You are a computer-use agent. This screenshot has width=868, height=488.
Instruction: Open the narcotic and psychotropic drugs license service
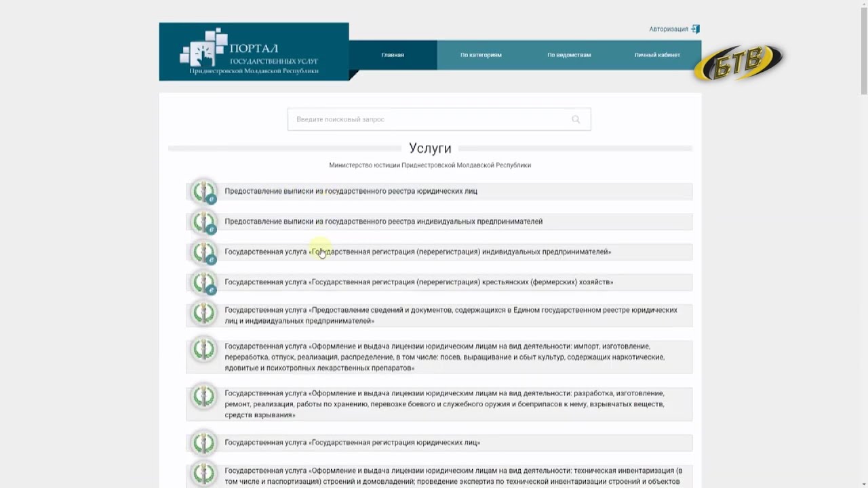(x=444, y=357)
